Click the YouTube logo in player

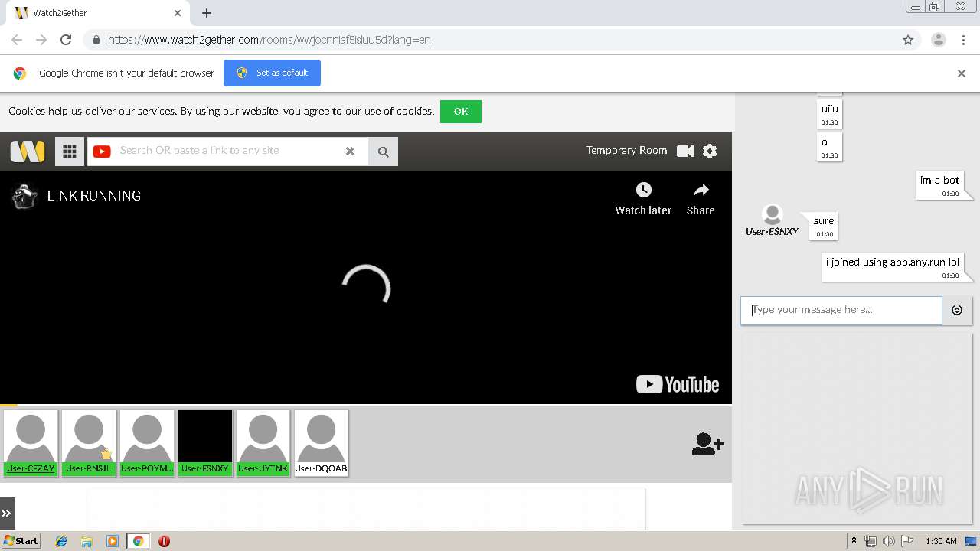[678, 384]
